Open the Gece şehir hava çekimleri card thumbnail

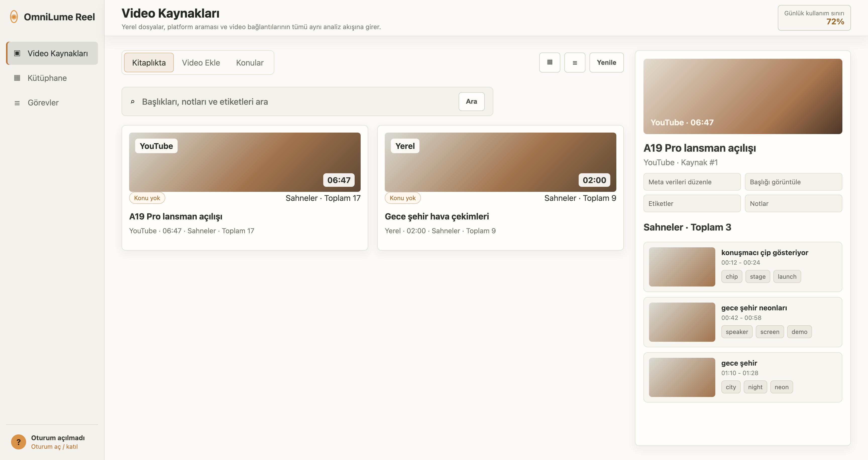(x=500, y=162)
